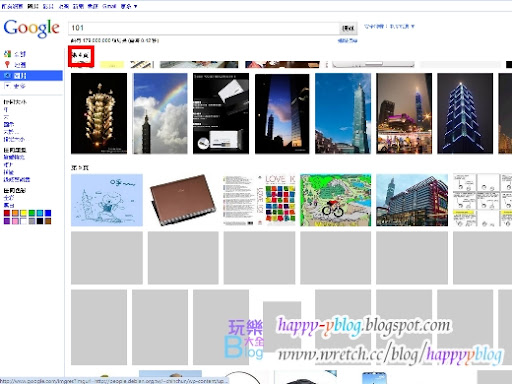Click the search box containing 101
This screenshot has height=384, width=512.
[x=204, y=28]
